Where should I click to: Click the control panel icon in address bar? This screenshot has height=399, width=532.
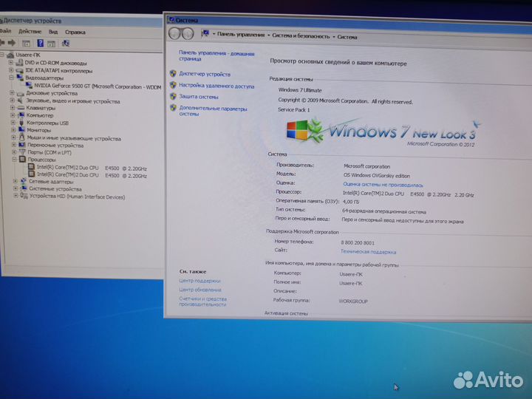click(x=205, y=33)
